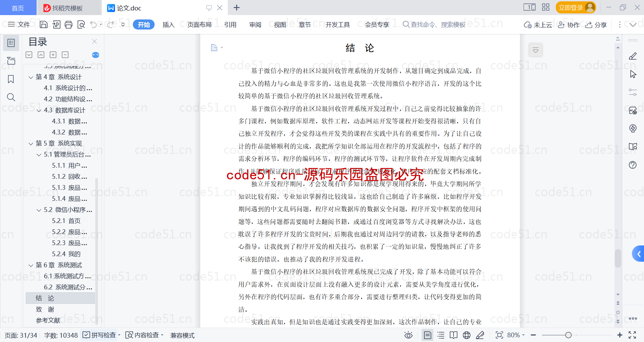Open the bookmark icon in left sidebar
This screenshot has width=644, height=342.
[x=11, y=79]
